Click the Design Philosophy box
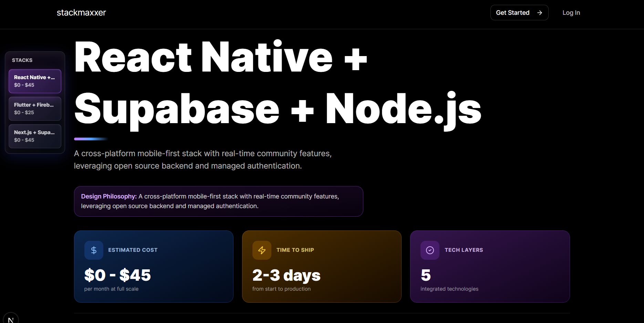 click(218, 201)
